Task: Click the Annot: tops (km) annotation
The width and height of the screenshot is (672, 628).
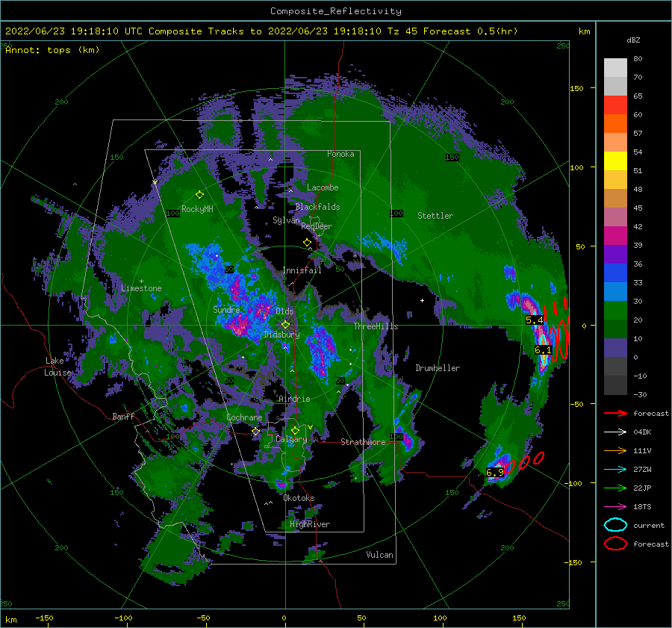Action: coord(52,50)
